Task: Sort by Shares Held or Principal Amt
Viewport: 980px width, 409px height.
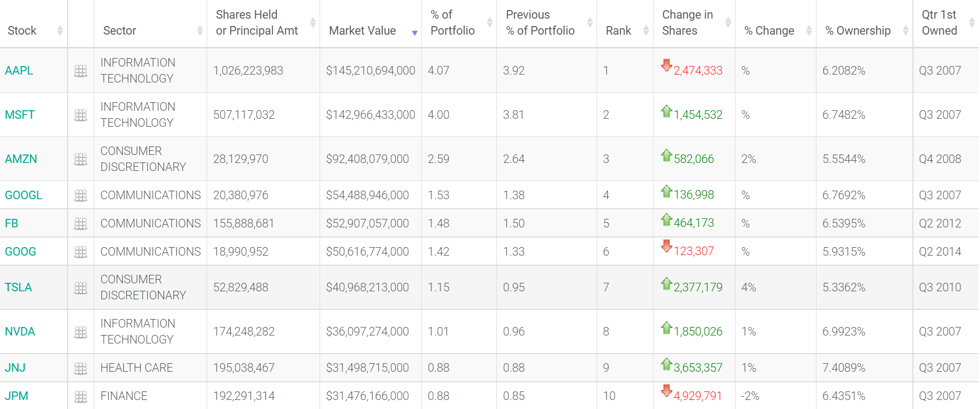Action: [263, 24]
